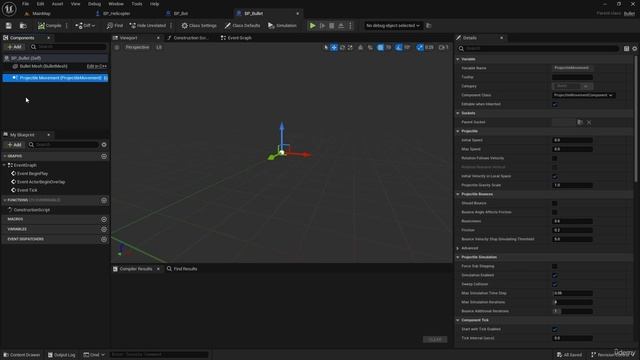The height and width of the screenshot is (360, 640).
Task: Enable the Should Bounce checkbox
Action: tap(555, 203)
